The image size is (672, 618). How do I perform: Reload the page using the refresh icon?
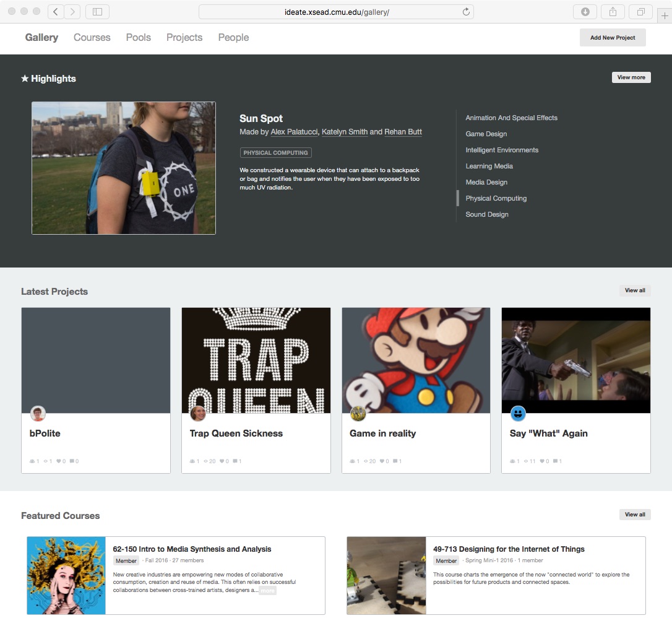pyautogui.click(x=466, y=12)
